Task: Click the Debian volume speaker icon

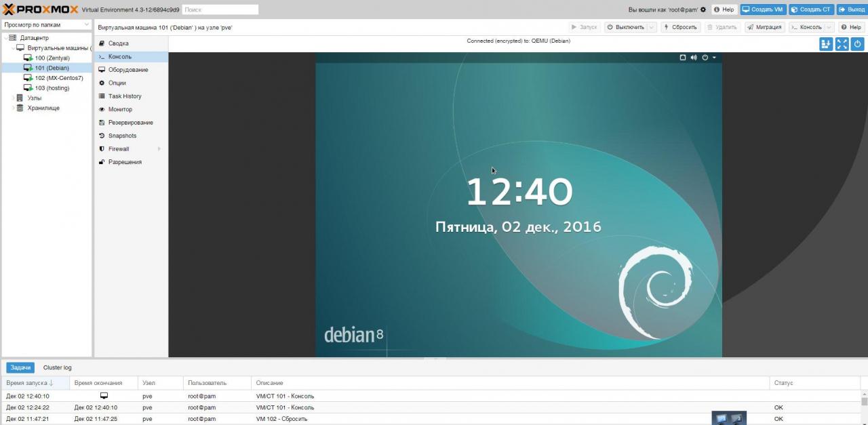Action: [694, 58]
